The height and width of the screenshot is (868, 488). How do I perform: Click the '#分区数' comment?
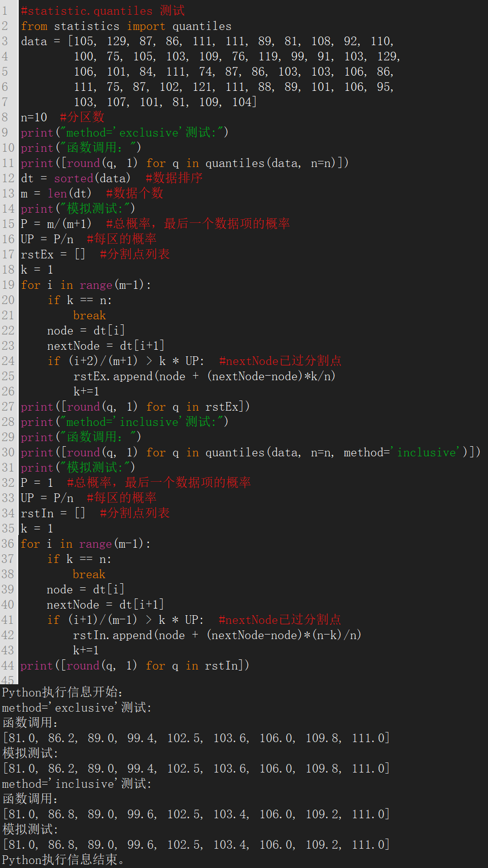[x=82, y=117]
